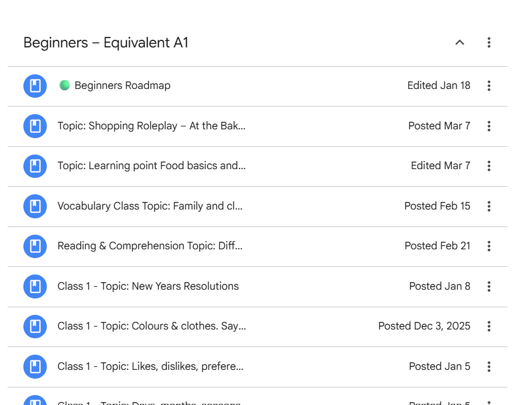Open Class 1 New Years Resolutions
This screenshot has height=405, width=532.
(148, 286)
